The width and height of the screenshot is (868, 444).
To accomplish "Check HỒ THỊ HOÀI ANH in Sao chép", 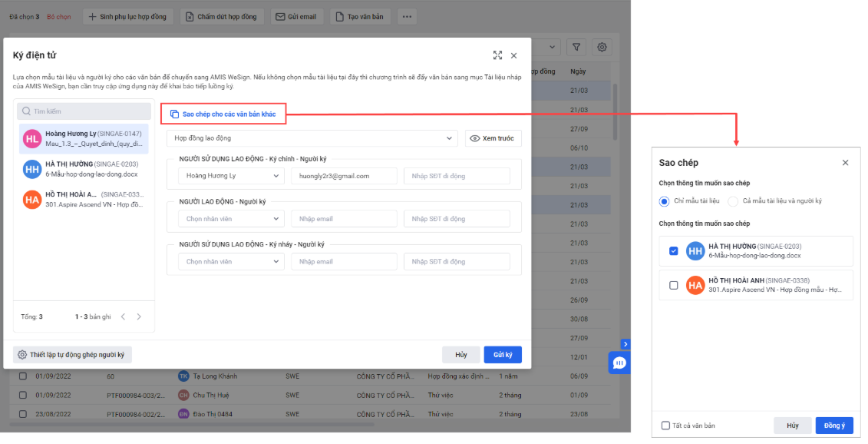I will point(674,286).
